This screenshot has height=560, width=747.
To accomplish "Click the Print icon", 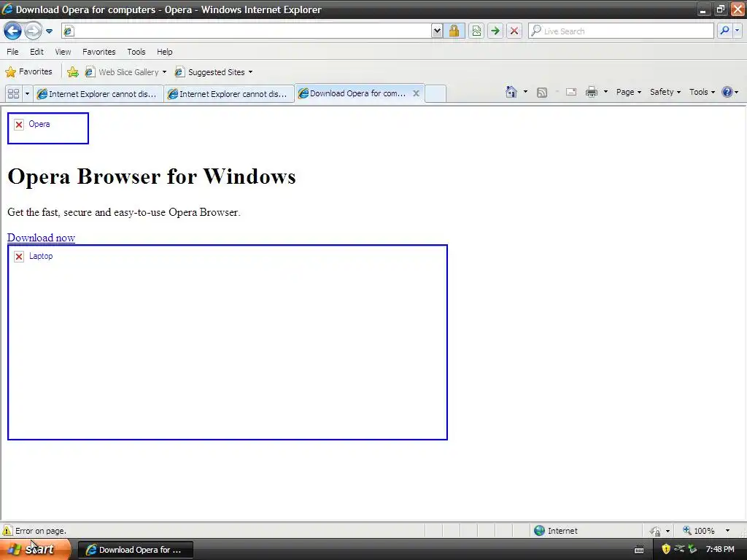I will (591, 92).
